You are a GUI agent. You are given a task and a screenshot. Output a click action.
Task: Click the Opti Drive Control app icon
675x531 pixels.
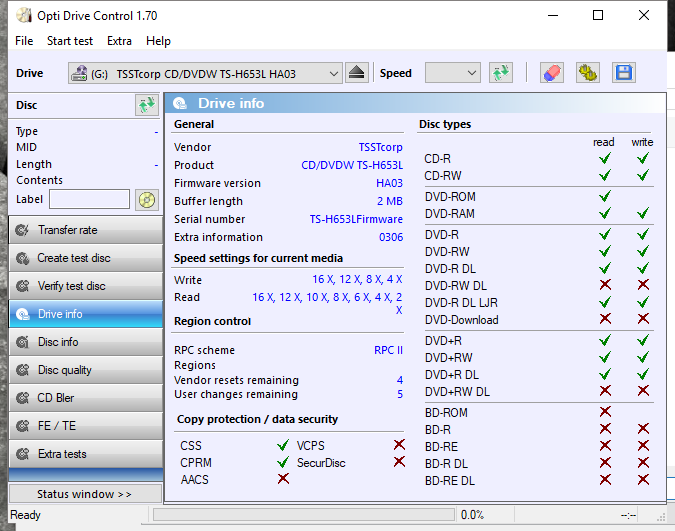tap(24, 16)
